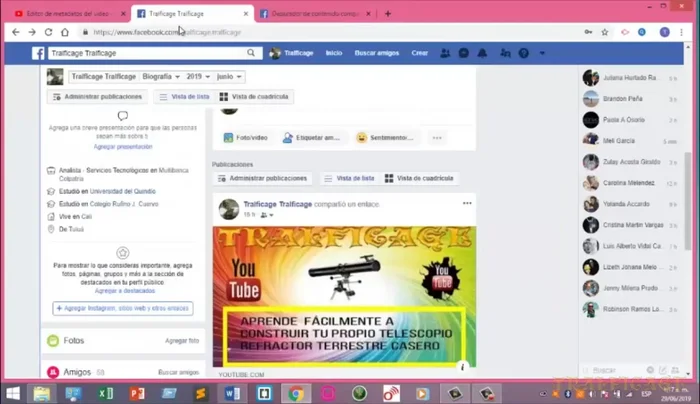Viewport: 700px width, 404px height.
Task: Go back with the browser back arrow
Action: click(16, 32)
